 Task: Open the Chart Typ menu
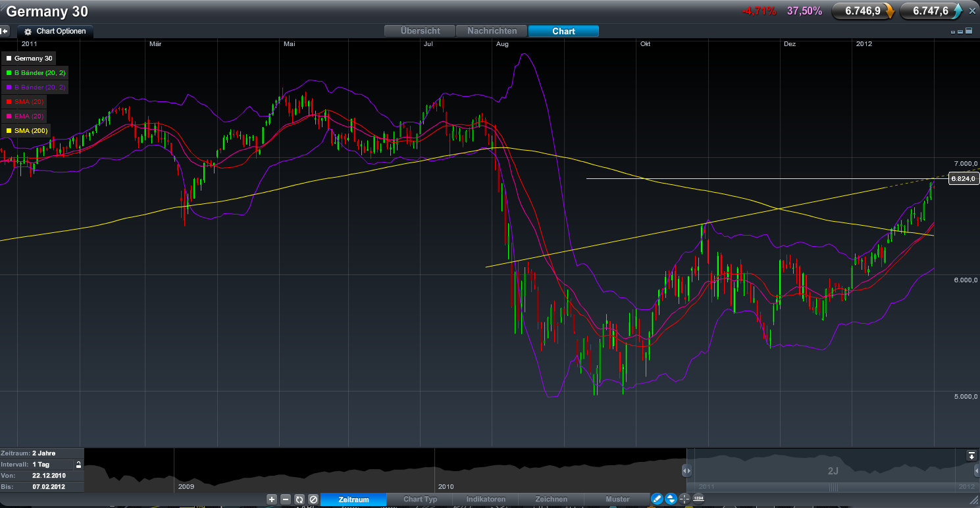[x=420, y=499]
